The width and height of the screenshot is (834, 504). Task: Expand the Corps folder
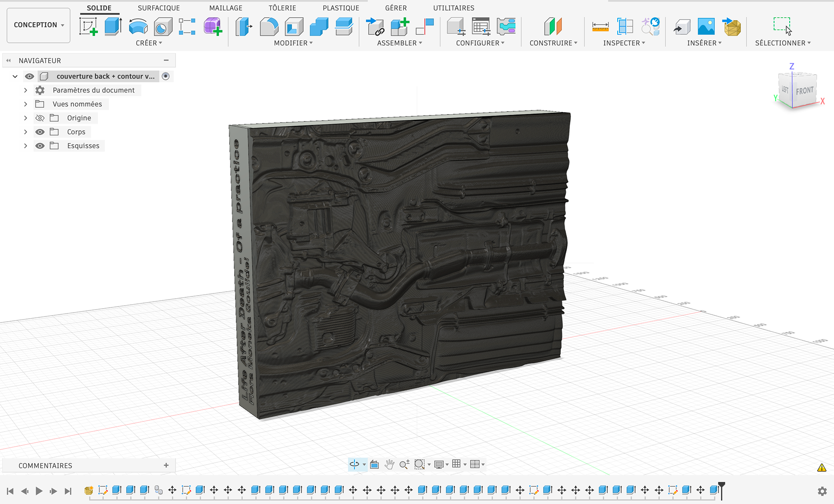click(x=26, y=132)
